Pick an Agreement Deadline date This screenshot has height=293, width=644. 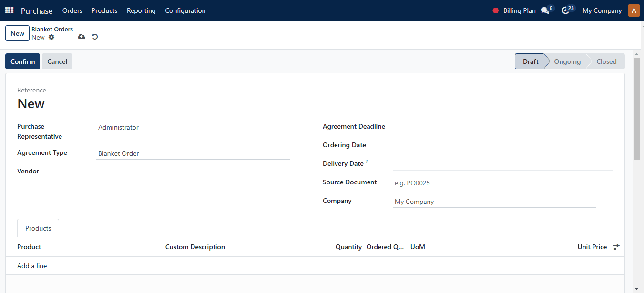(x=503, y=127)
